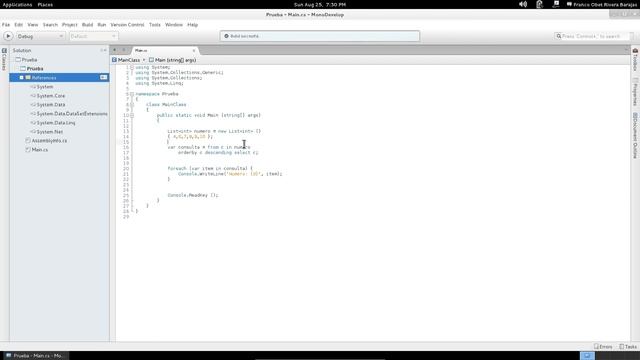Screen dimensions: 640x360
Task: Open the Main (string[] args) member dropdown
Action: click(173, 60)
